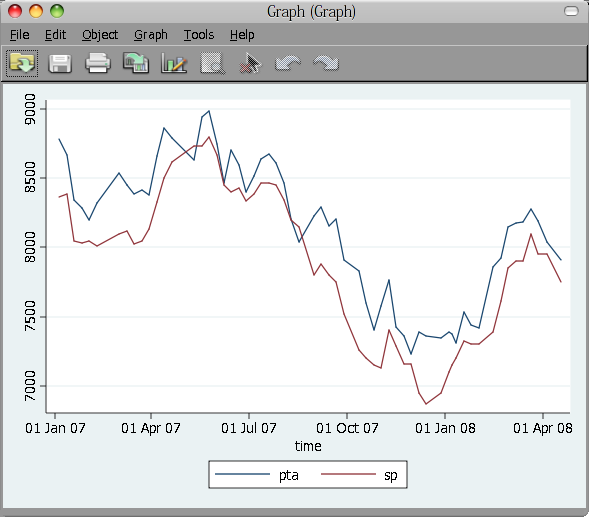Image resolution: width=589 pixels, height=517 pixels.
Task: Click the Open graph folder icon
Action: [22, 63]
